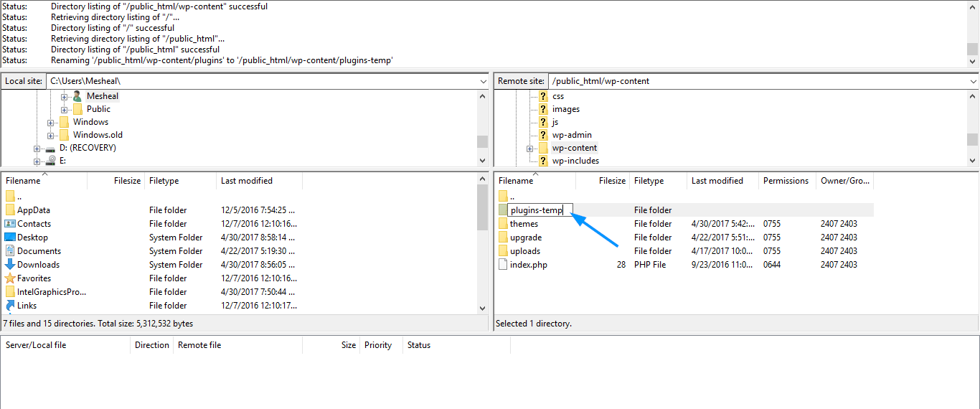Expand the Windows.old folder tree node
The height and width of the screenshot is (409, 980).
[51, 136]
